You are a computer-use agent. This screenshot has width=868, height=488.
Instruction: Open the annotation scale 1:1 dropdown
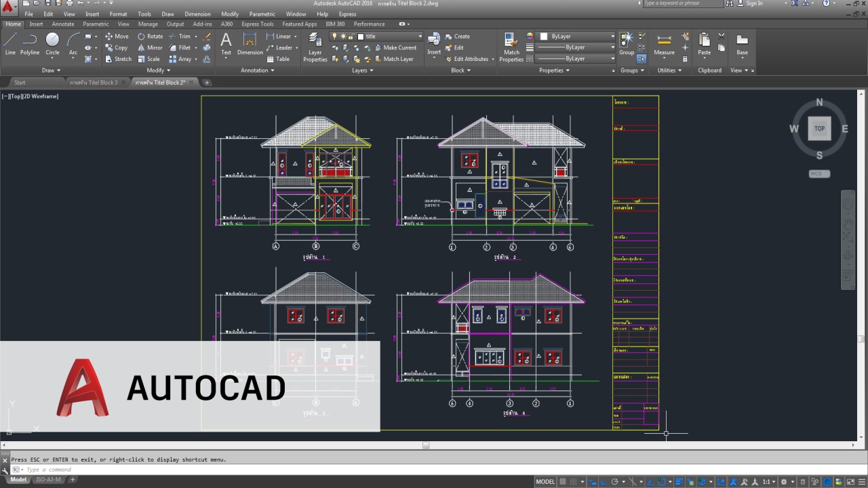[770, 482]
